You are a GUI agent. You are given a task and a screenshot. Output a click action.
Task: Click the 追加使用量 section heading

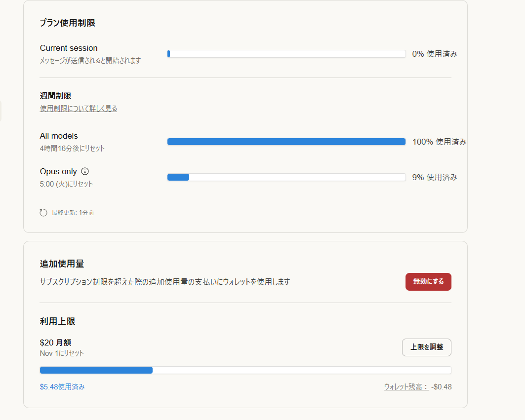click(62, 264)
